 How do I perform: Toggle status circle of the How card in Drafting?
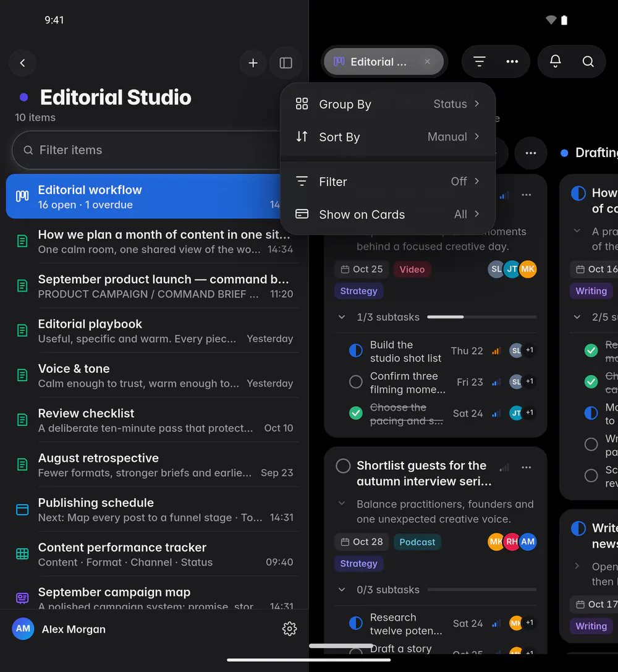tap(578, 194)
